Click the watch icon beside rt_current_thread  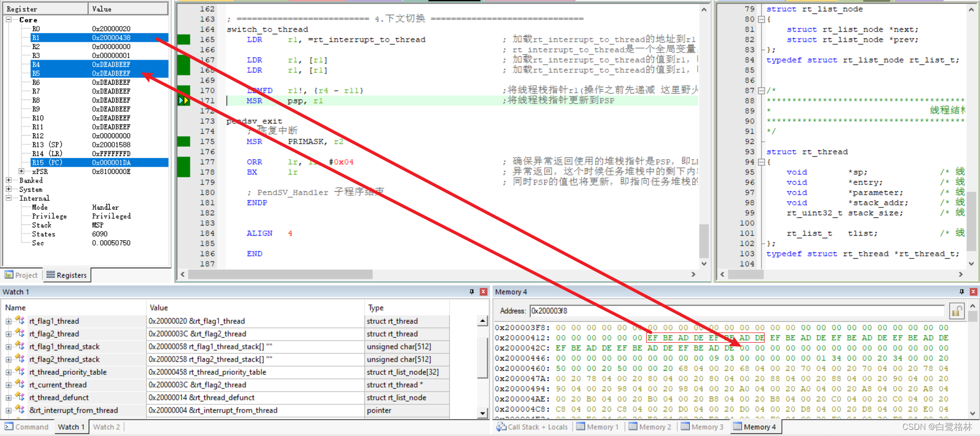coord(20,384)
